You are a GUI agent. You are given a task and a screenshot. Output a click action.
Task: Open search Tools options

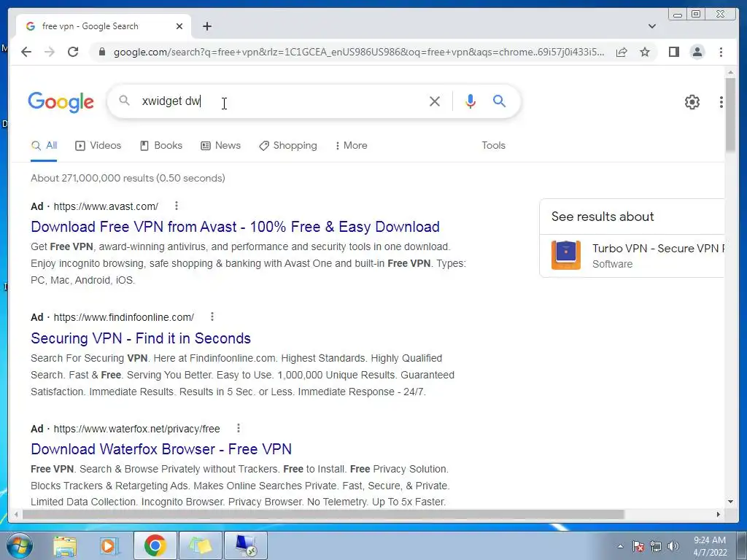[493, 145]
